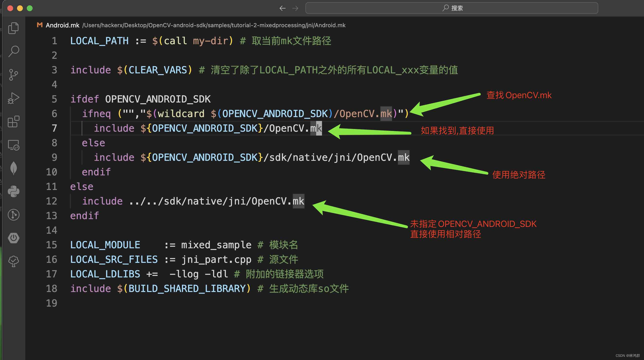
Task: Select the Android.mk editor tab
Action: tap(62, 25)
